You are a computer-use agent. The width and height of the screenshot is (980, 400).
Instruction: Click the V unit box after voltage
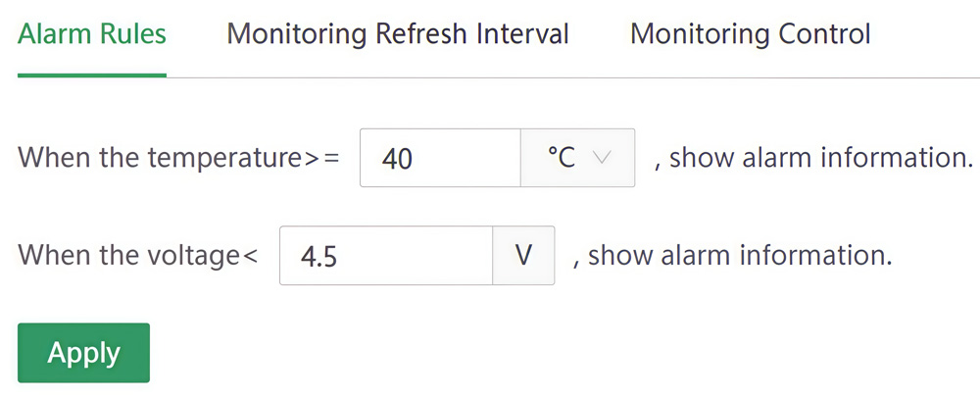click(523, 256)
